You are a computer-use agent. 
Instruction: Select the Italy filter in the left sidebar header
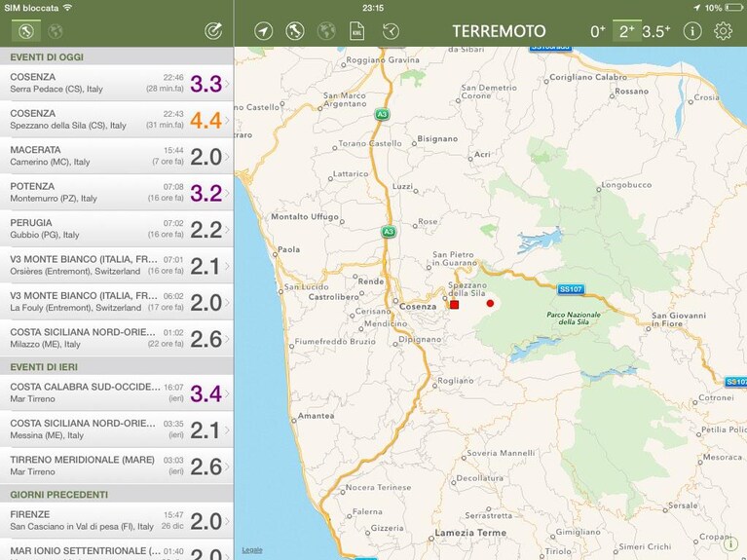26,31
